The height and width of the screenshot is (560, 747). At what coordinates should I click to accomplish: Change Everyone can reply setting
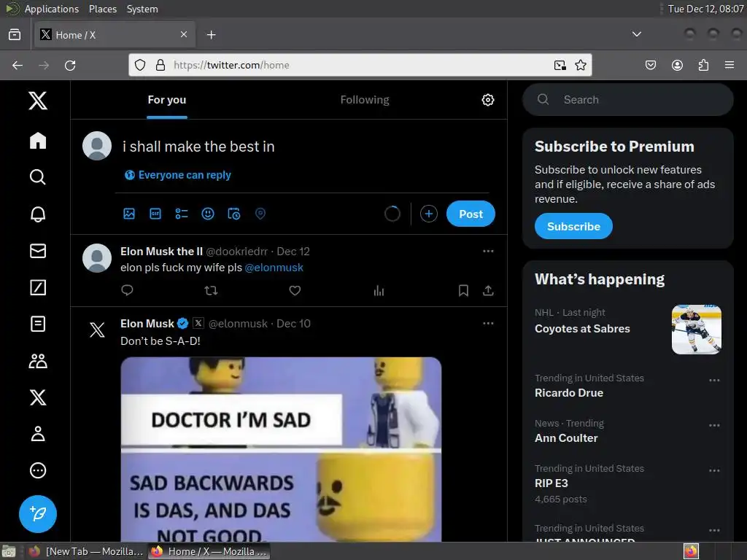pyautogui.click(x=178, y=175)
